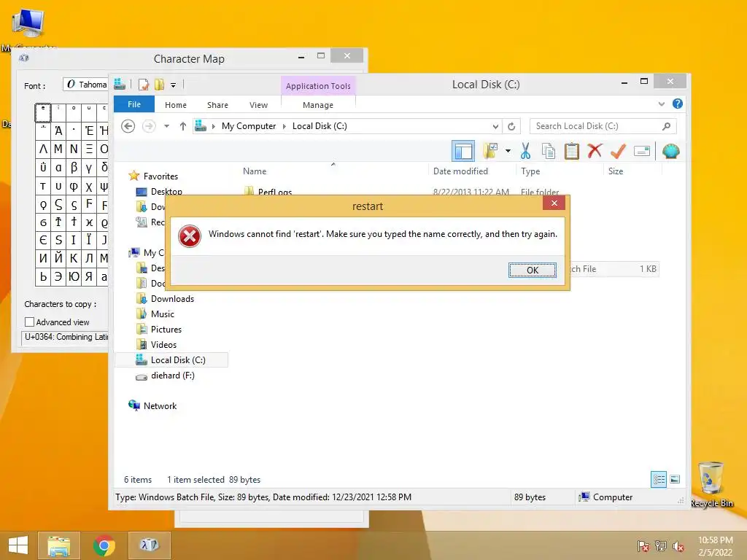Select the Recycle Bin desktop icon
Screen dimensions: 747x560
pyautogui.click(x=711, y=484)
